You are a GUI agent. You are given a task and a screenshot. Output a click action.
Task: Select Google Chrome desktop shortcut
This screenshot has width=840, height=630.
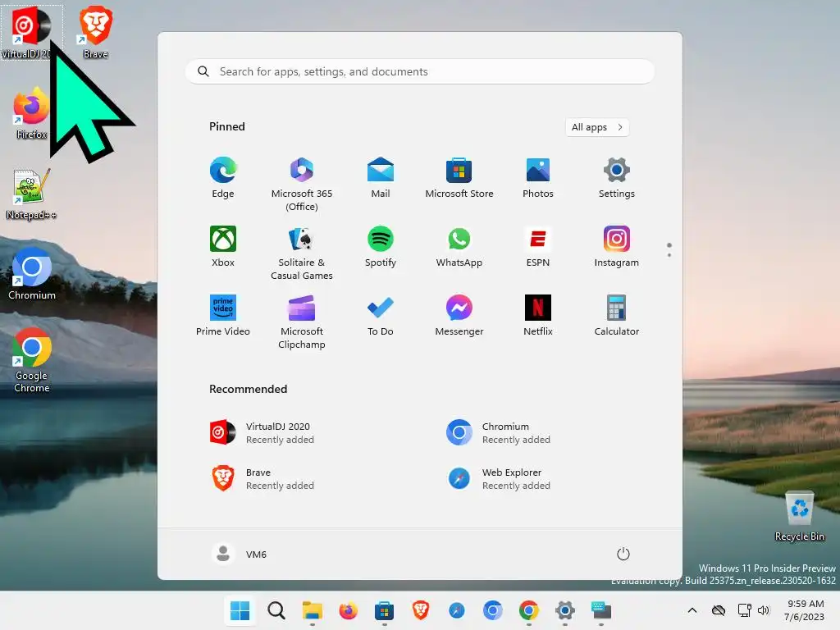click(x=32, y=360)
